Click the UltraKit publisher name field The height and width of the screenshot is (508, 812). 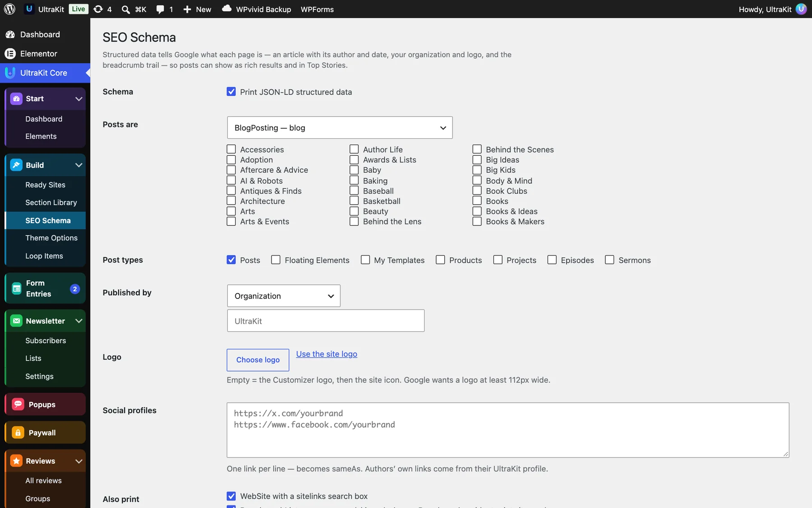(326, 321)
